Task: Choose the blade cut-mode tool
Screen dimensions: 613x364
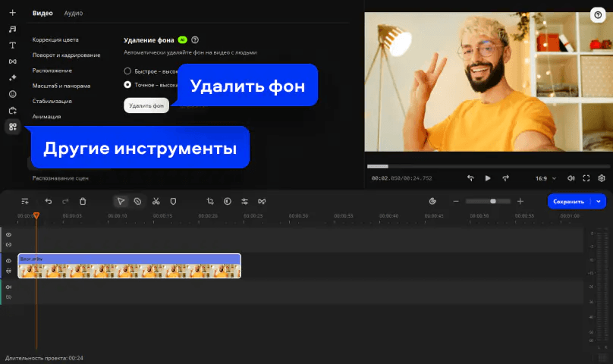Action: click(137, 202)
